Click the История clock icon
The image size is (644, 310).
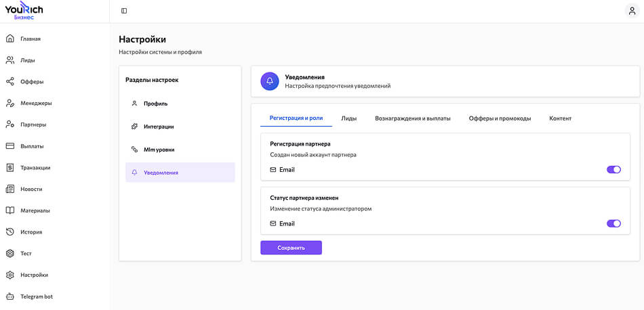pos(10,231)
